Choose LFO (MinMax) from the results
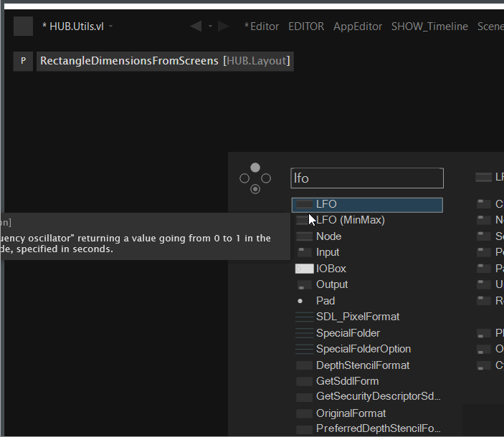 (x=350, y=221)
